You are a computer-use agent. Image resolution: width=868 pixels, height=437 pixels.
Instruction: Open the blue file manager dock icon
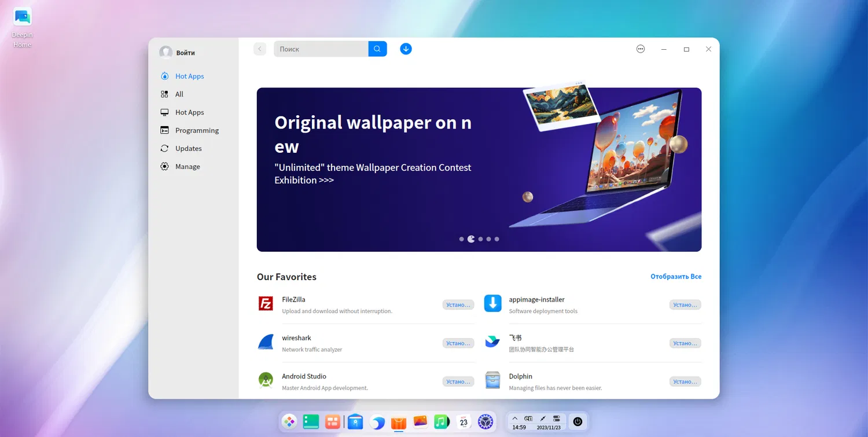[x=355, y=422]
